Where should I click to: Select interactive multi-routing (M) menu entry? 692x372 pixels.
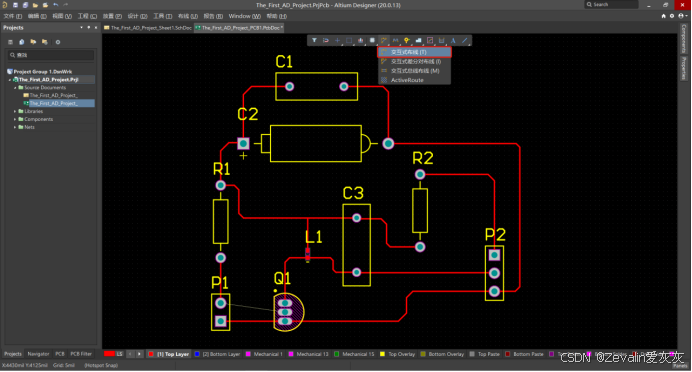(414, 71)
